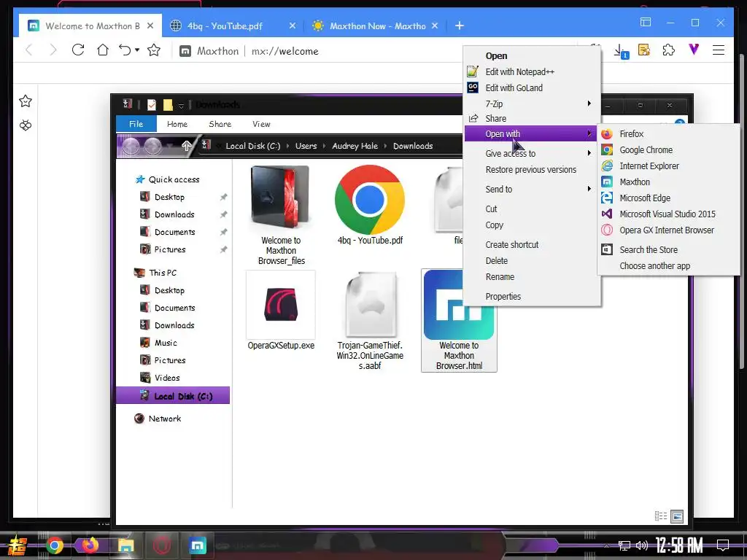The width and height of the screenshot is (747, 560).
Task: Select Network in navigation pane
Action: click(164, 419)
